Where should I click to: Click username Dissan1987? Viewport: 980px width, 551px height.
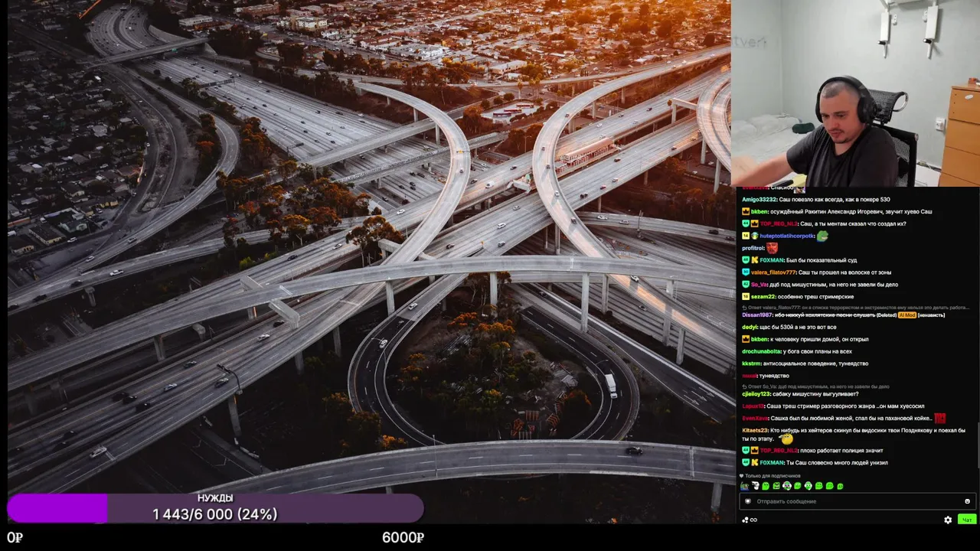pyautogui.click(x=757, y=315)
